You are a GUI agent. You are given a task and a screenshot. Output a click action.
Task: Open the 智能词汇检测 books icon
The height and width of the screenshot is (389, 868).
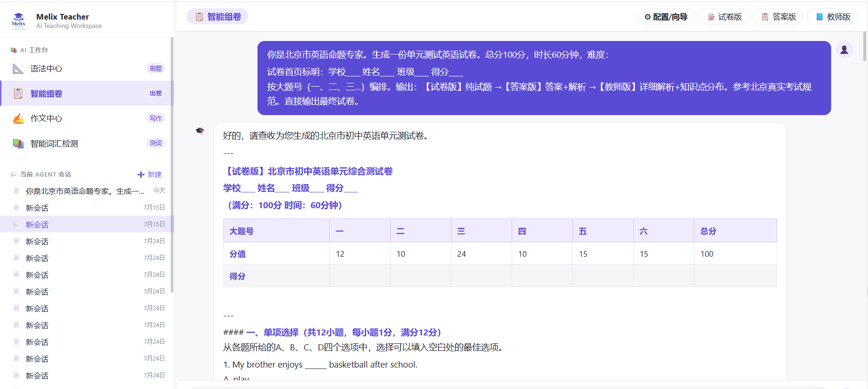(18, 143)
